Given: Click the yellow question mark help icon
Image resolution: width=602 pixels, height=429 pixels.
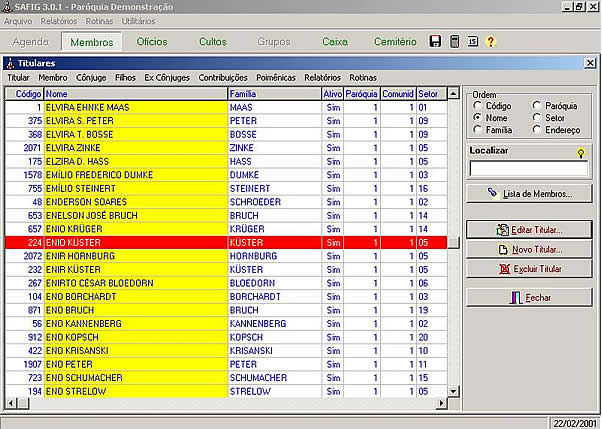Looking at the screenshot, I should click(491, 41).
